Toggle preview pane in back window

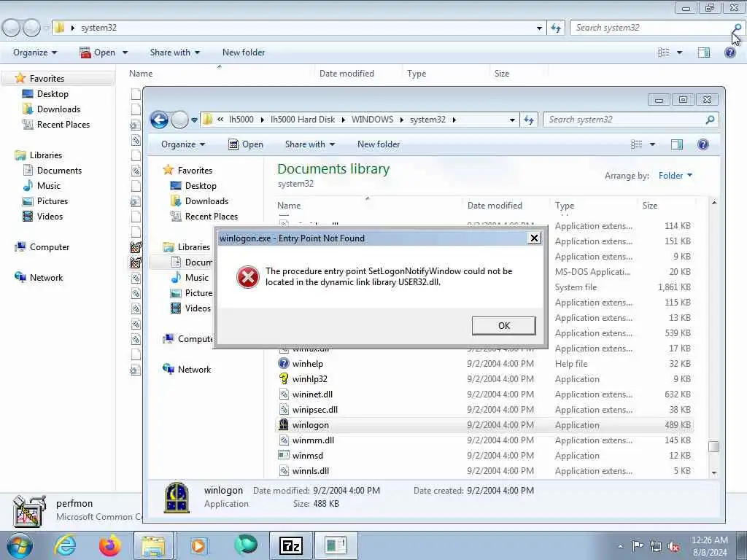(x=704, y=52)
